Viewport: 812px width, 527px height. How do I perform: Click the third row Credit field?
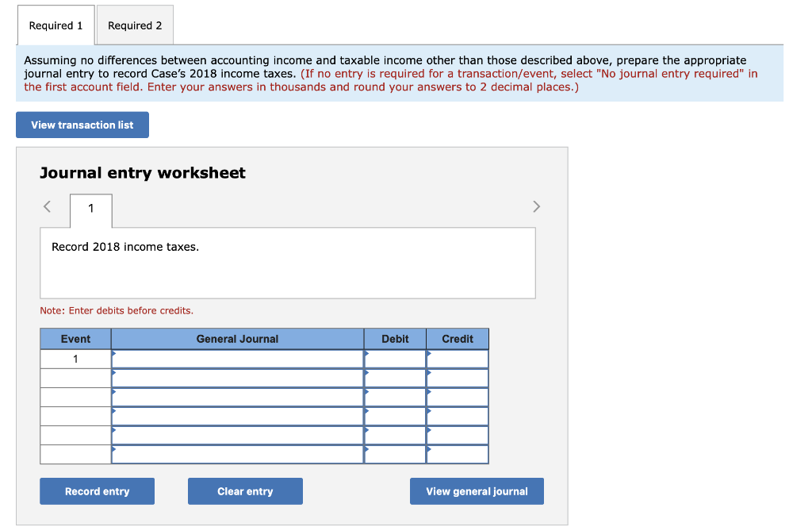458,398
